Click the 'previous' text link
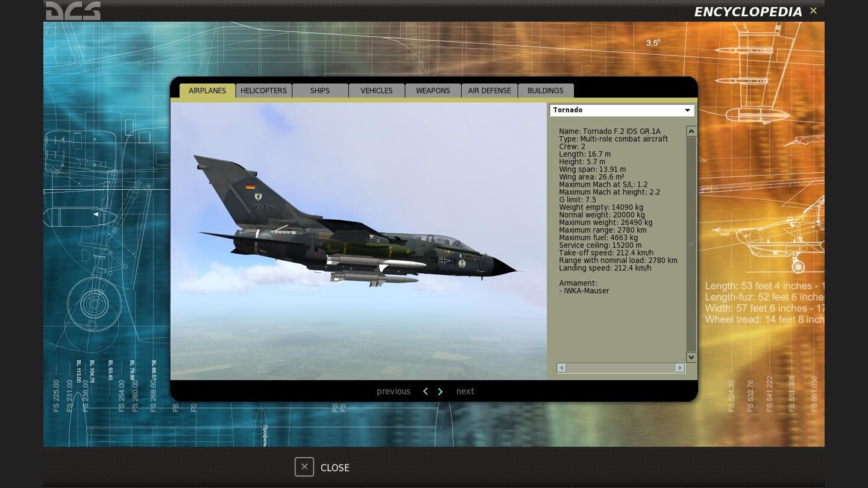This screenshot has width=868, height=488. coord(394,392)
